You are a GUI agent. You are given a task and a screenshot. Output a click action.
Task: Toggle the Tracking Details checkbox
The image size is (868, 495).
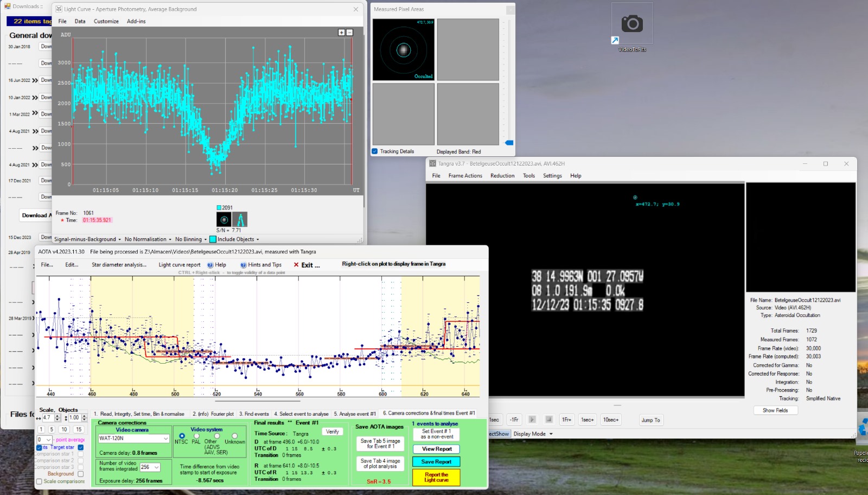pyautogui.click(x=375, y=151)
